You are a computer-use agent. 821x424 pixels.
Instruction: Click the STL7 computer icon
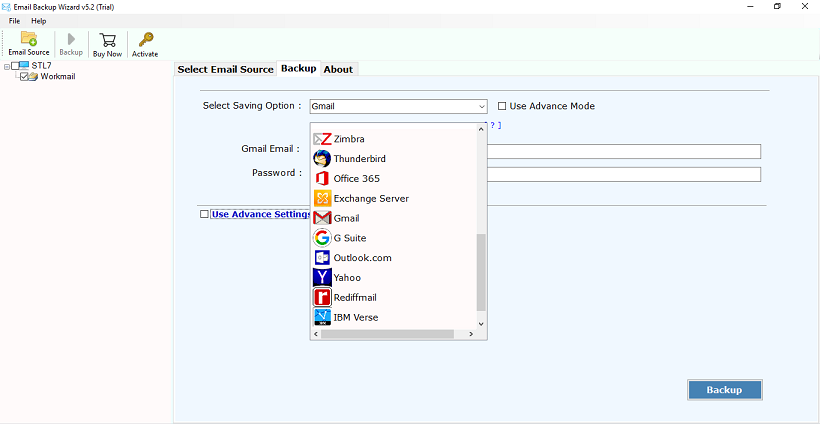point(24,65)
